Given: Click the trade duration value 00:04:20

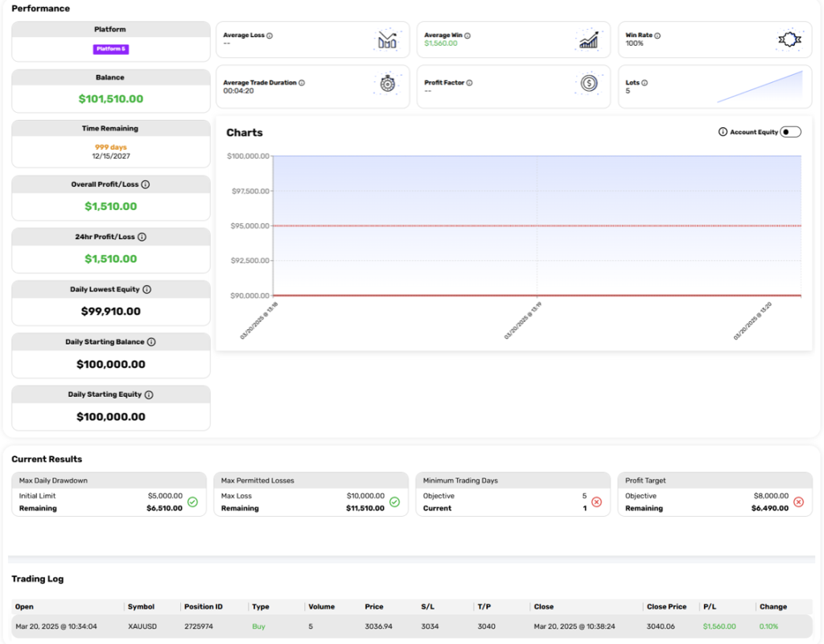Looking at the screenshot, I should click(x=238, y=91).
